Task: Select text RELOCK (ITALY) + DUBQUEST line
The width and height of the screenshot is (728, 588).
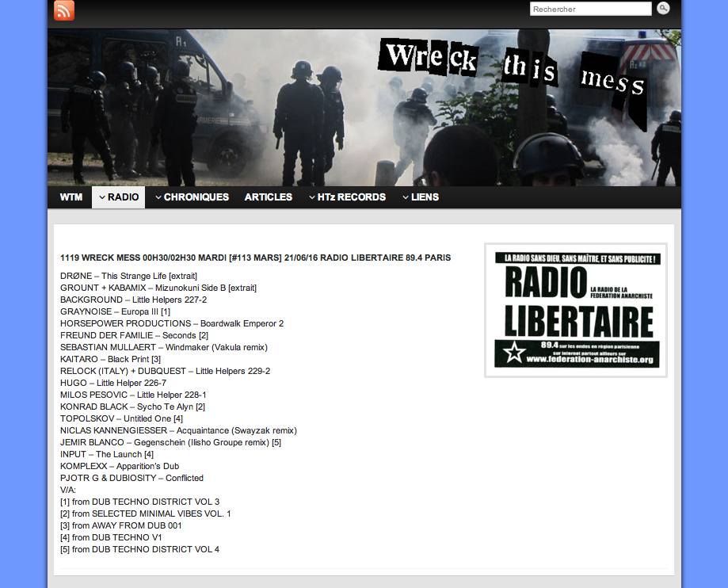Action: 165,371
